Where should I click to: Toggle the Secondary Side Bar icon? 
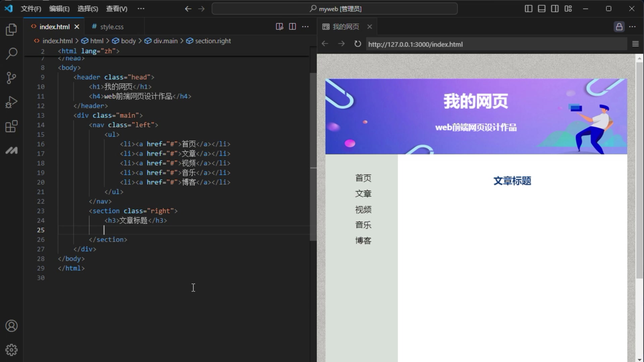click(555, 9)
